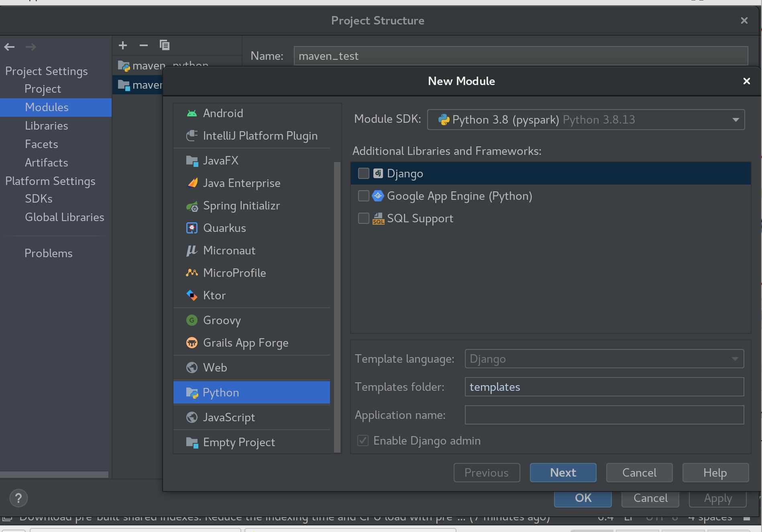
Task: Select Web module type
Action: (x=252, y=368)
